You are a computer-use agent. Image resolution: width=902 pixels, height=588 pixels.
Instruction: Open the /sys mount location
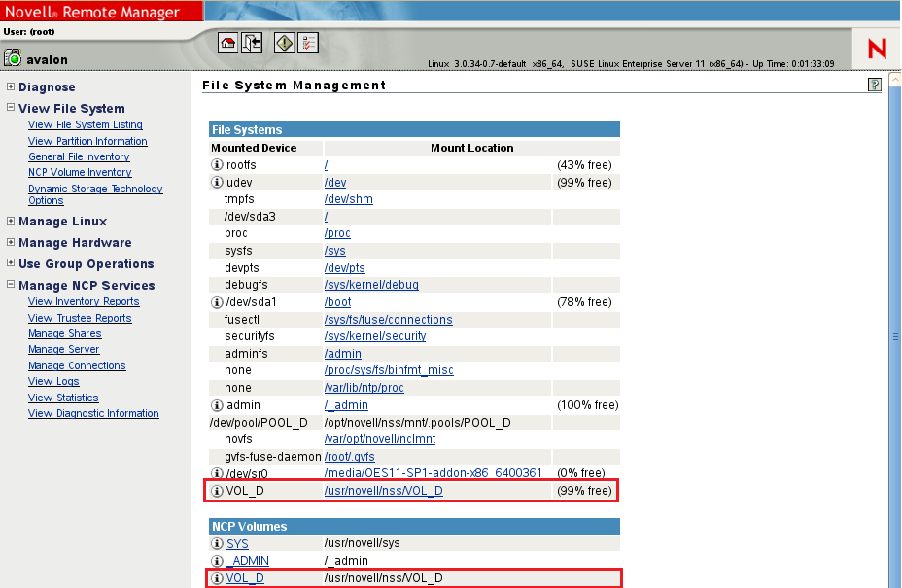coord(335,251)
